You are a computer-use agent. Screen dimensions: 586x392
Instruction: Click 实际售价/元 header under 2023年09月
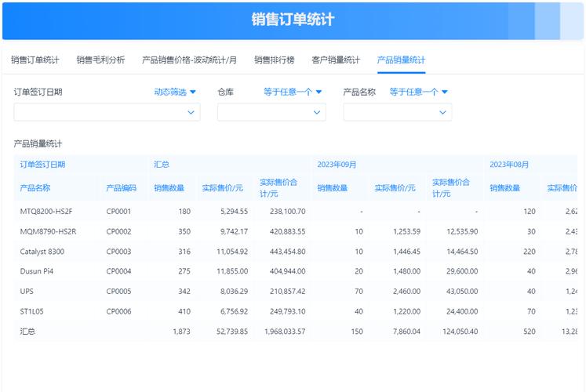[395, 188]
